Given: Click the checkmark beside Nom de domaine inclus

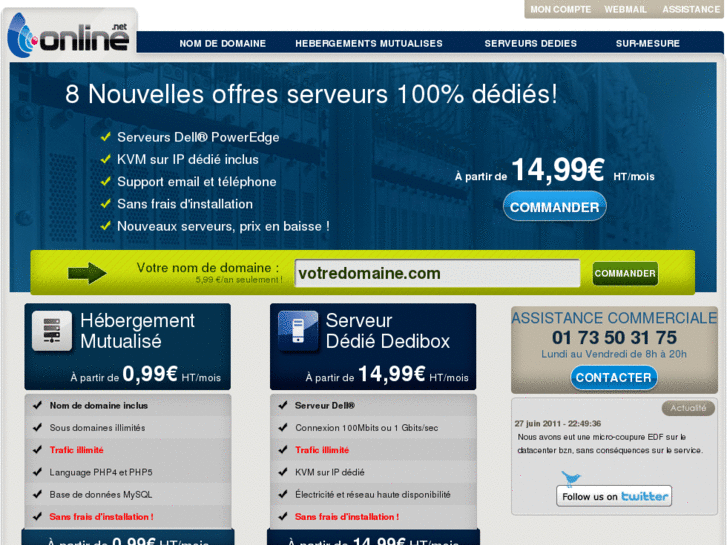Looking at the screenshot, I should tap(38, 405).
